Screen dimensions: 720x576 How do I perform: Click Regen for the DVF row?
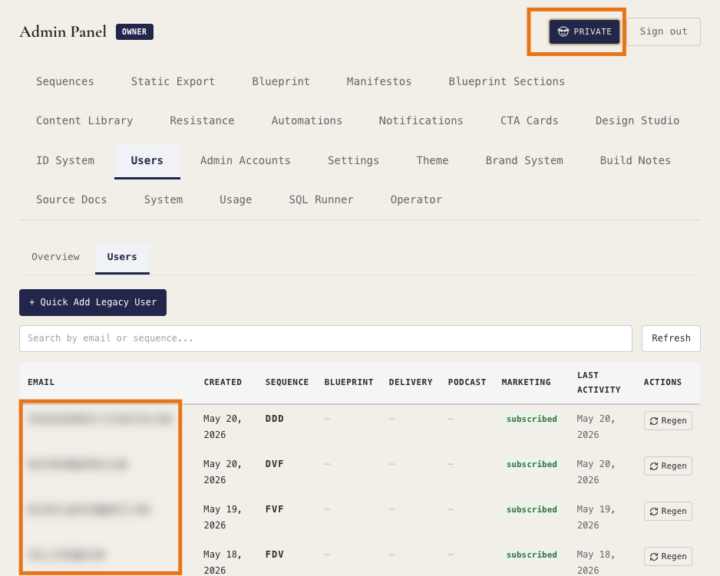[x=668, y=466]
